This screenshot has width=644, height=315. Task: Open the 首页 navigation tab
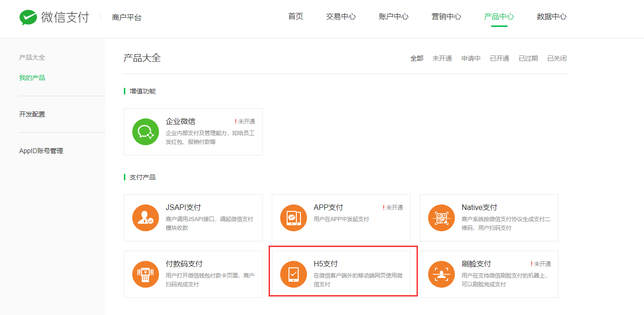point(295,17)
